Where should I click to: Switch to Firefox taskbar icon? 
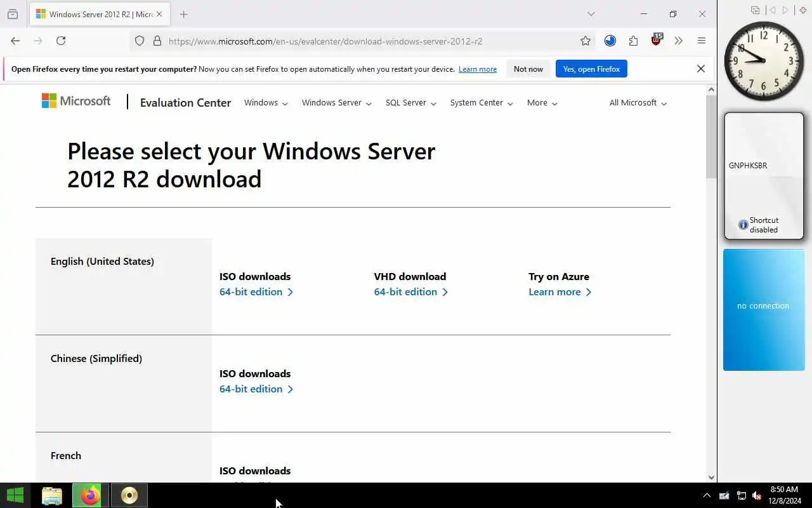[x=91, y=495]
